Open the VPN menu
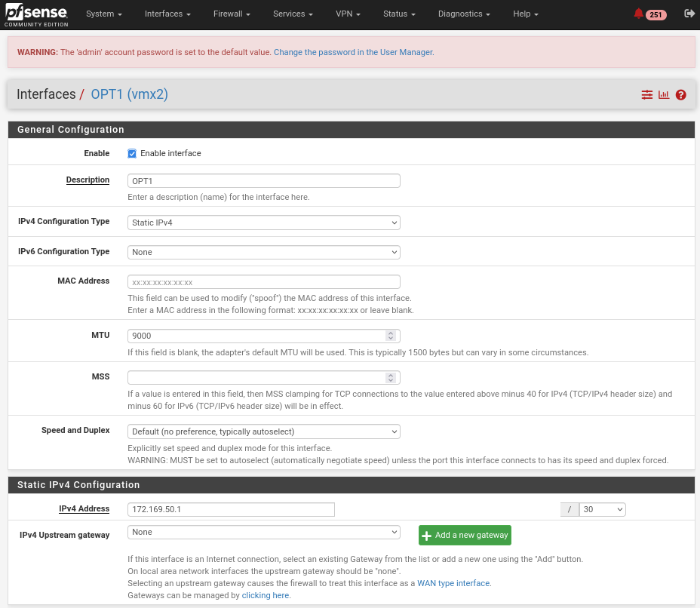 click(x=348, y=14)
